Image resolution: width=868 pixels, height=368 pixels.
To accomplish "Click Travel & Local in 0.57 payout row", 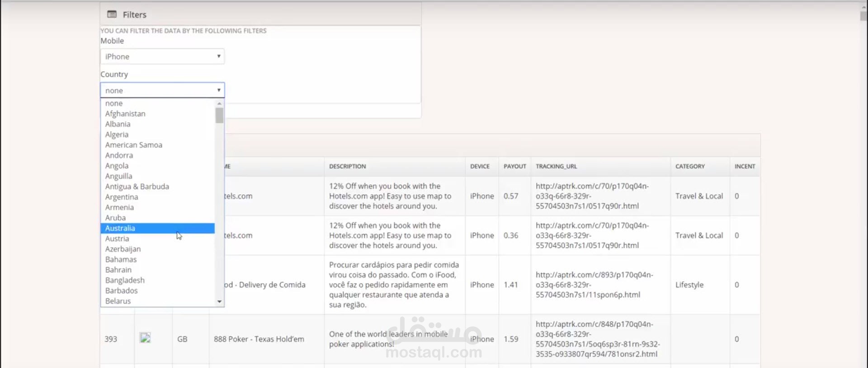I will 699,196.
